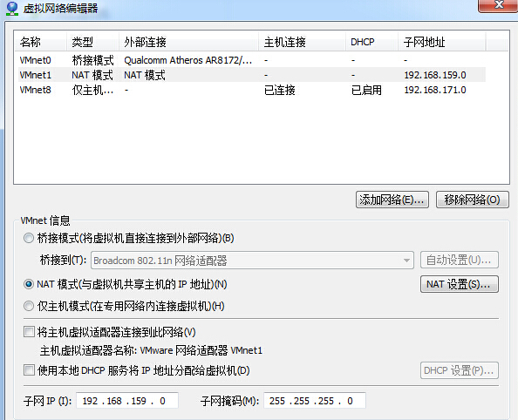Close the Virtual Network Editor window
Image resolution: width=518 pixels, height=420 pixels.
[x=499, y=5]
